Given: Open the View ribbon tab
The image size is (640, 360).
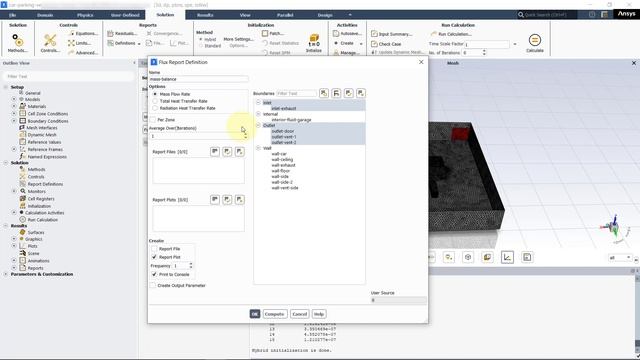Looking at the screenshot, I should (245, 15).
